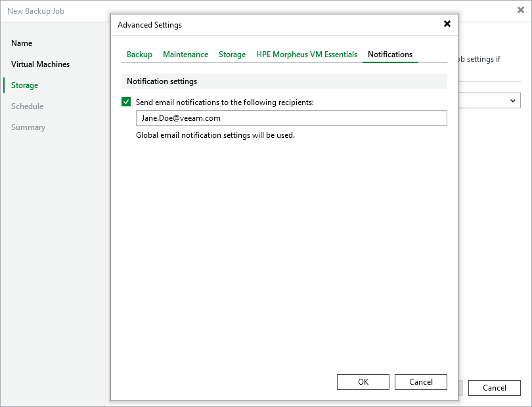Switch to the Backup tab
Viewport: 532px width, 407px height.
pos(139,54)
